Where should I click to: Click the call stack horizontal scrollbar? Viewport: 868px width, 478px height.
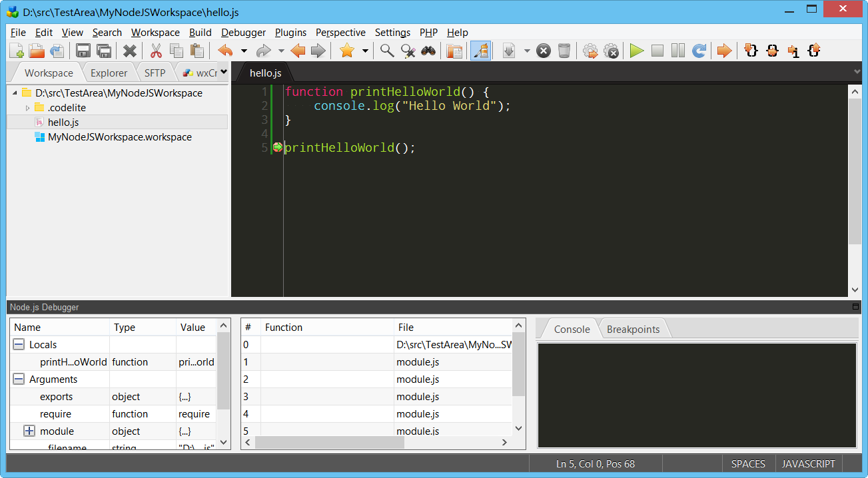tap(329, 443)
